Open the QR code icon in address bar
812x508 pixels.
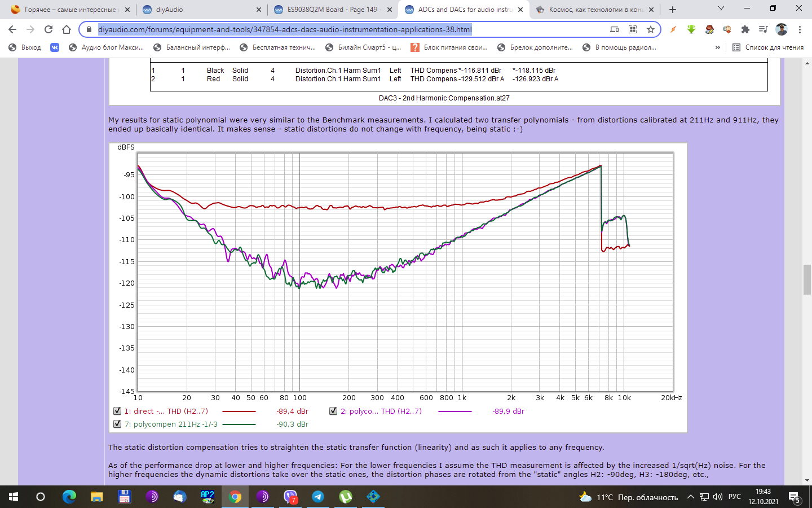coord(633,29)
